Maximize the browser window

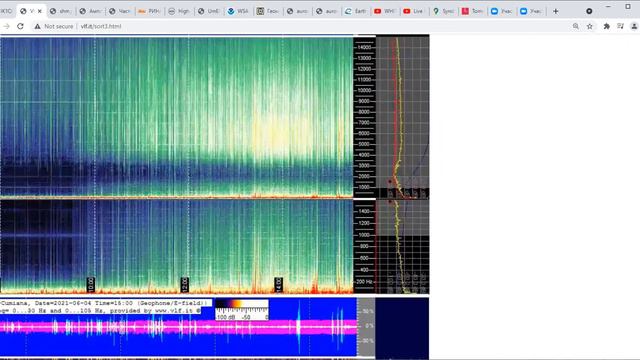(628, 7)
